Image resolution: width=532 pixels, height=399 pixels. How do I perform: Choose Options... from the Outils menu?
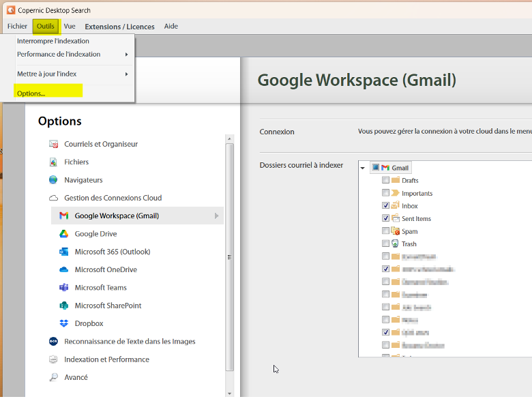pyautogui.click(x=31, y=93)
